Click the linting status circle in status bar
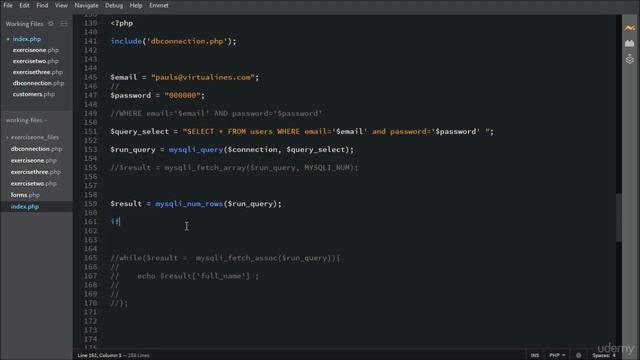Viewport: 640px width, 360px height. (x=578, y=355)
